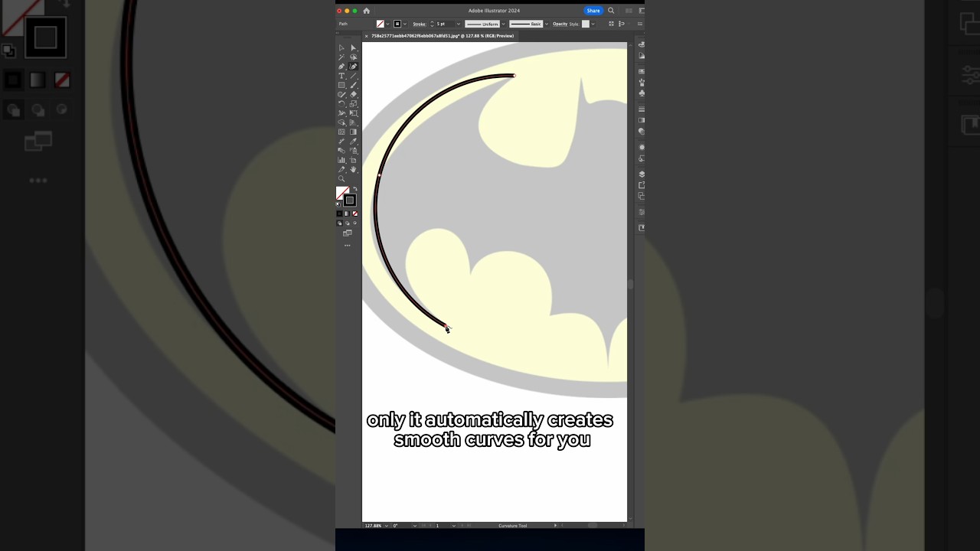Select the Rectangle tool
980x551 pixels.
coord(341,85)
